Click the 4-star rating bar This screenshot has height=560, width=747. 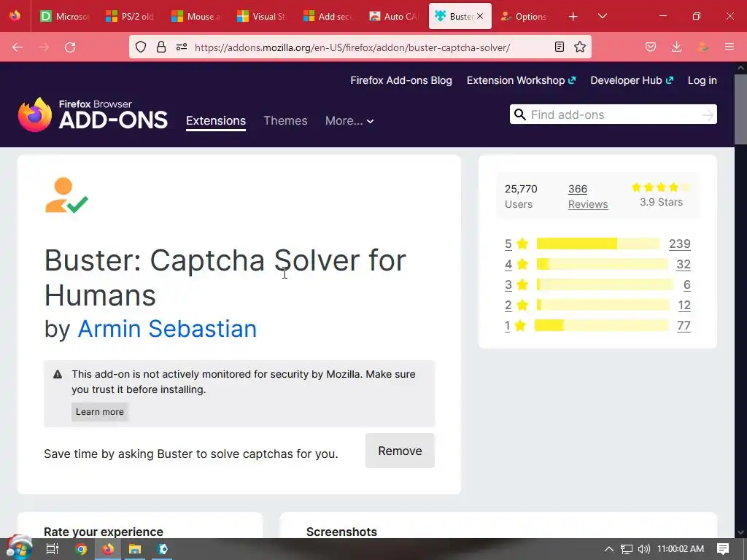(x=602, y=264)
